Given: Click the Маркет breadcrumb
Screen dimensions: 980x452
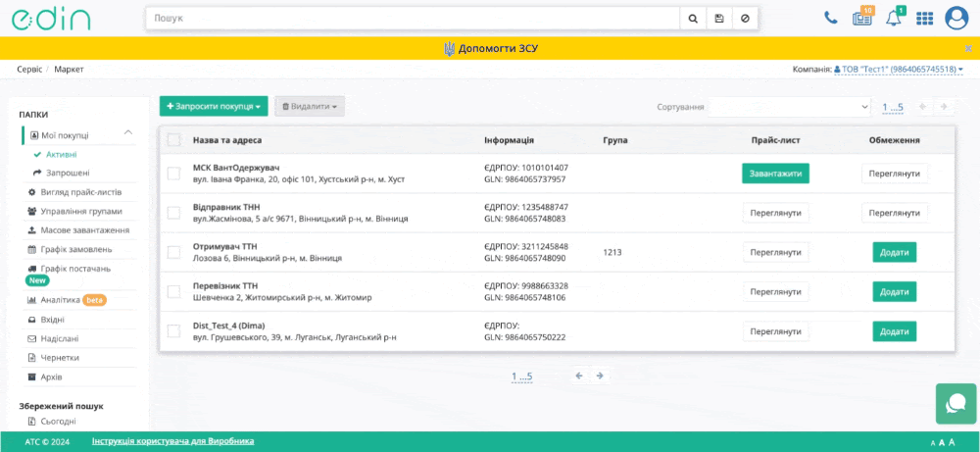Looking at the screenshot, I should pyautogui.click(x=69, y=70).
